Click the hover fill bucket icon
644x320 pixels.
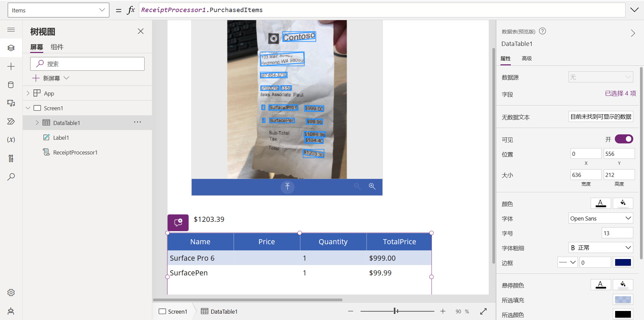623,285
